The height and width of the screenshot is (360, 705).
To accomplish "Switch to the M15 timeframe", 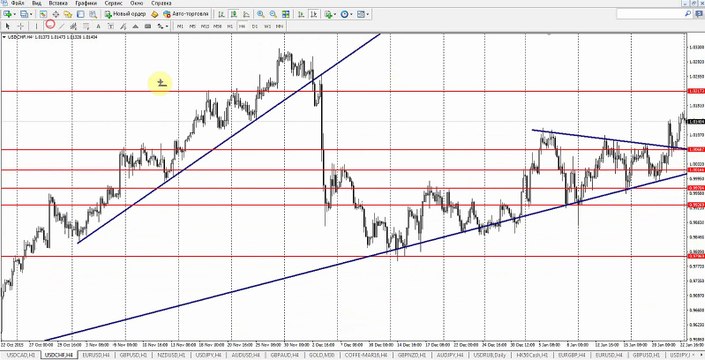I will pyautogui.click(x=205, y=26).
